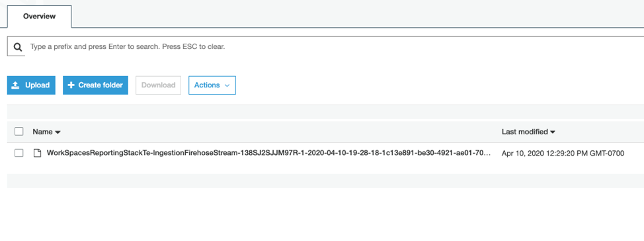
Task: Click the chevron arrow inside Actions
Action: [227, 85]
